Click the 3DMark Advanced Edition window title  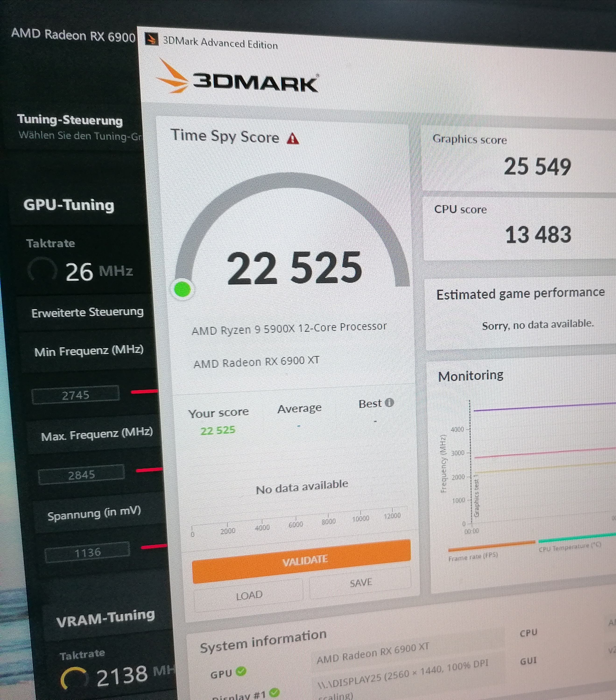pyautogui.click(x=220, y=43)
